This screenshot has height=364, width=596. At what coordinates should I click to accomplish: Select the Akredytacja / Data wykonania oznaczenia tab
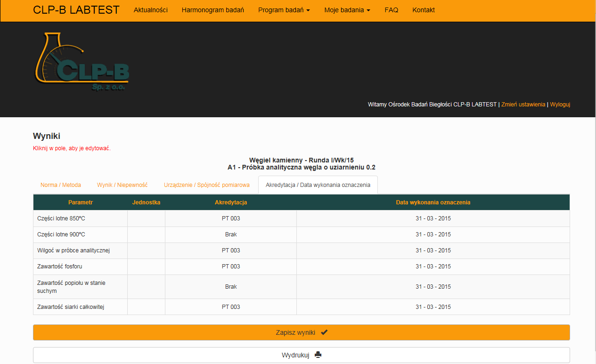(318, 185)
